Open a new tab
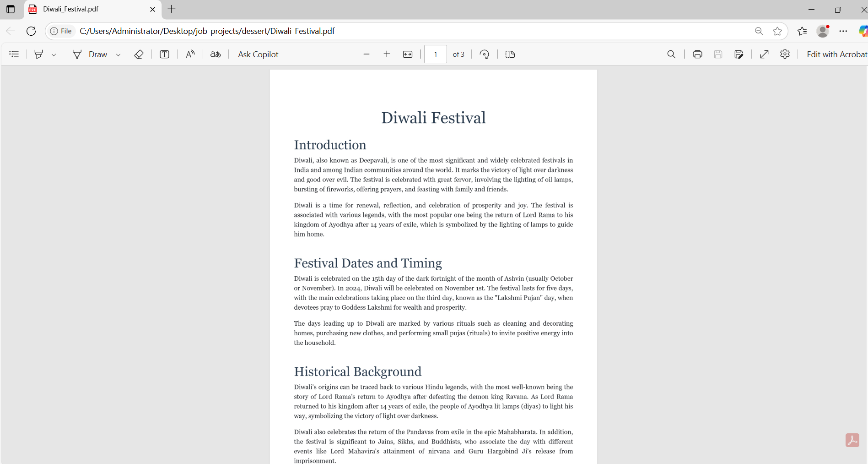The height and width of the screenshot is (464, 868). 172,9
